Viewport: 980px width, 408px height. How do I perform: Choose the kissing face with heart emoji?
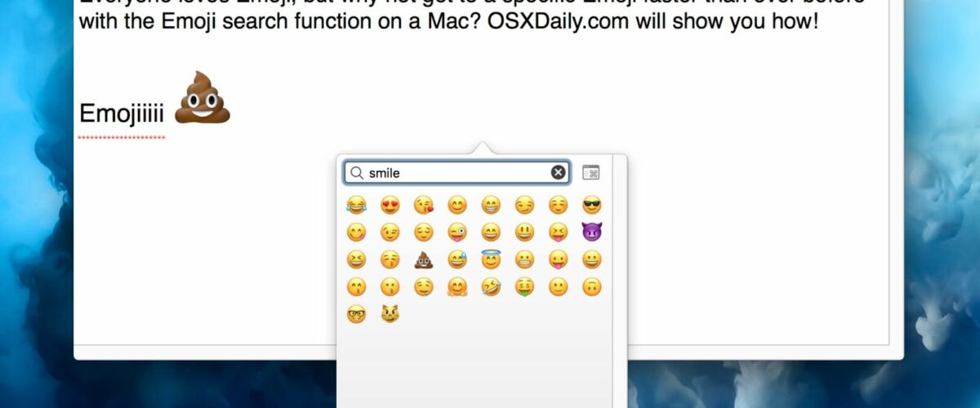[x=424, y=206]
